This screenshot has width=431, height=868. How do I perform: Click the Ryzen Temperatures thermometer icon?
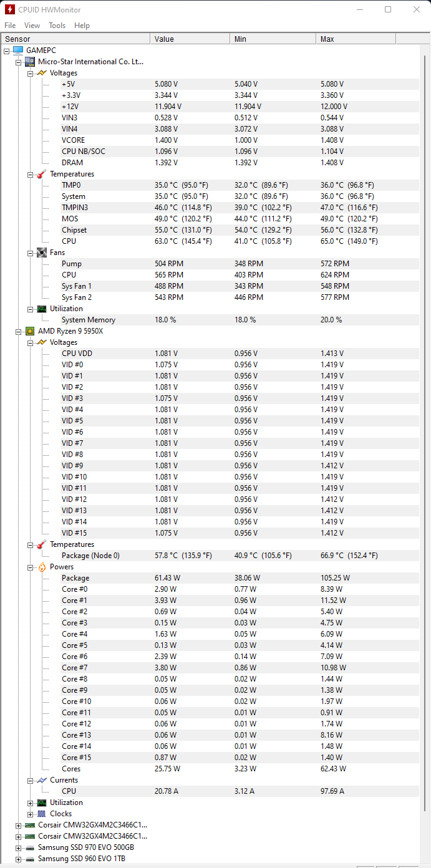42,544
